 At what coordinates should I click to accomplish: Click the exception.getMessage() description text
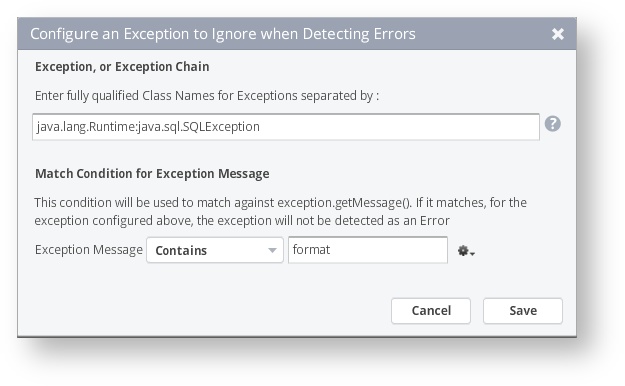pyautogui.click(x=281, y=211)
